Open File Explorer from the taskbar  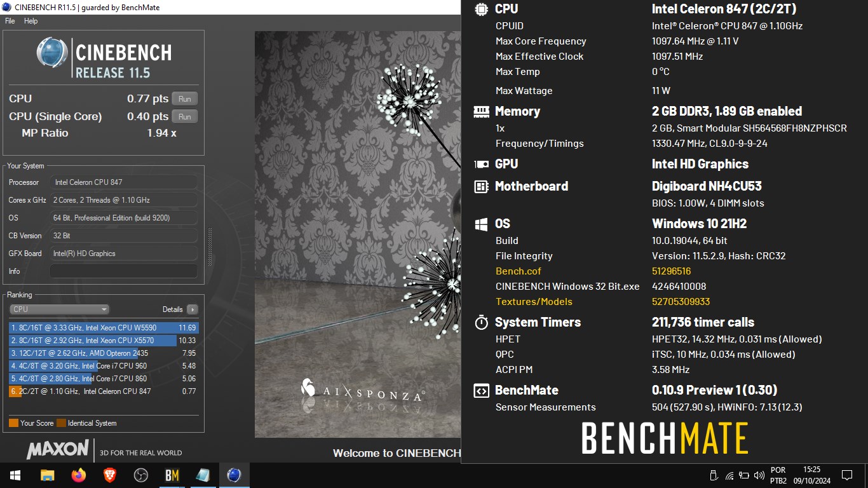click(48, 475)
